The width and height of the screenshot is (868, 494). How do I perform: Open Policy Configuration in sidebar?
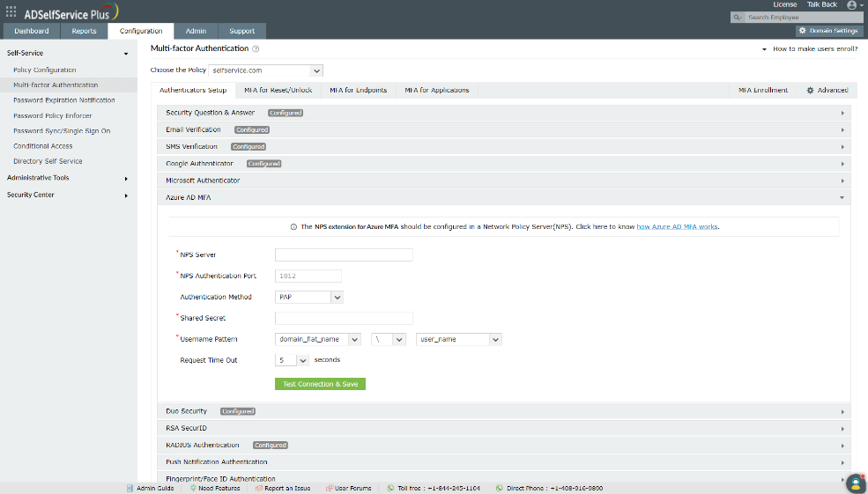pyautogui.click(x=45, y=70)
